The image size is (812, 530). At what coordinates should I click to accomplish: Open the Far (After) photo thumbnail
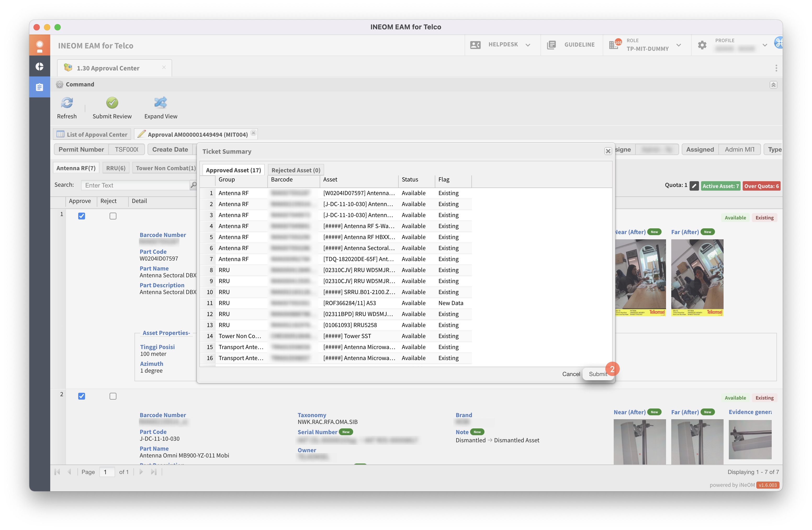pyautogui.click(x=697, y=277)
